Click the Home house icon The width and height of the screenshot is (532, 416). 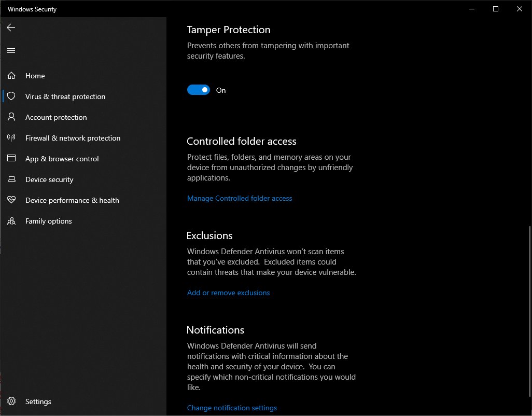click(11, 75)
